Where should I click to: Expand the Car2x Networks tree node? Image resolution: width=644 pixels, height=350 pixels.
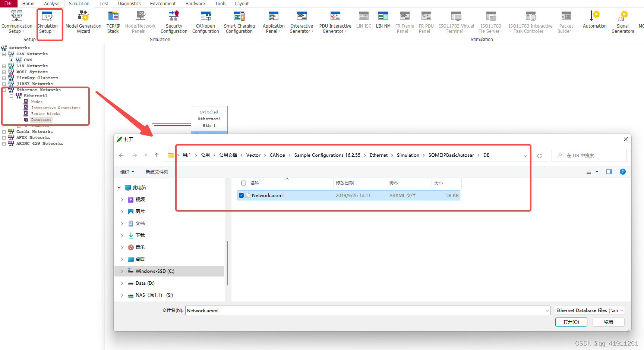(x=4, y=132)
